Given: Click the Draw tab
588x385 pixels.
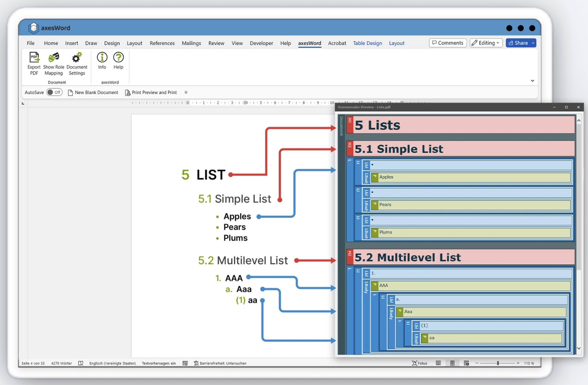Looking at the screenshot, I should [x=91, y=43].
